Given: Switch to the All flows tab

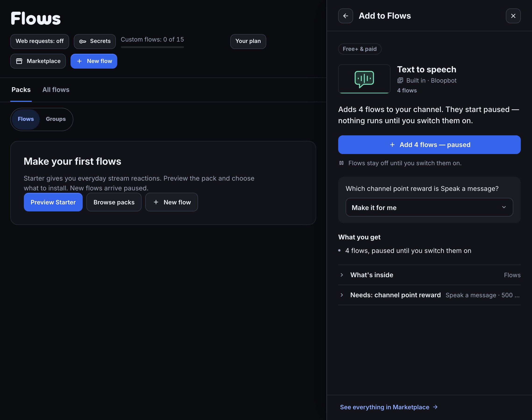Looking at the screenshot, I should coord(56,90).
